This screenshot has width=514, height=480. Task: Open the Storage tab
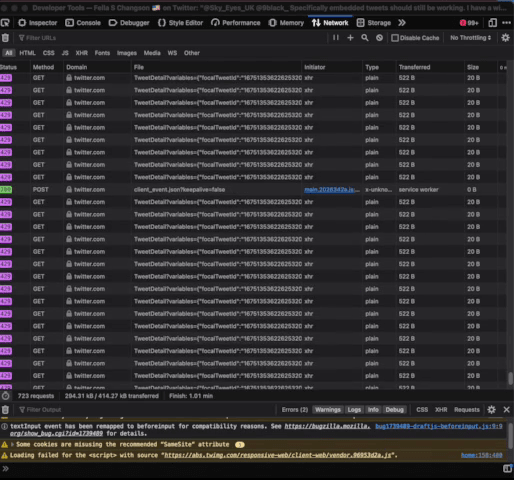click(374, 23)
